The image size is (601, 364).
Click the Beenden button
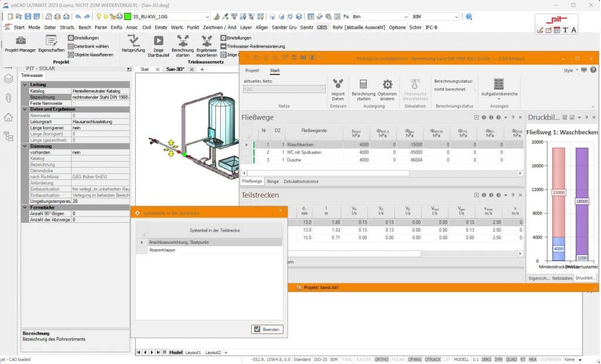pyautogui.click(x=267, y=329)
